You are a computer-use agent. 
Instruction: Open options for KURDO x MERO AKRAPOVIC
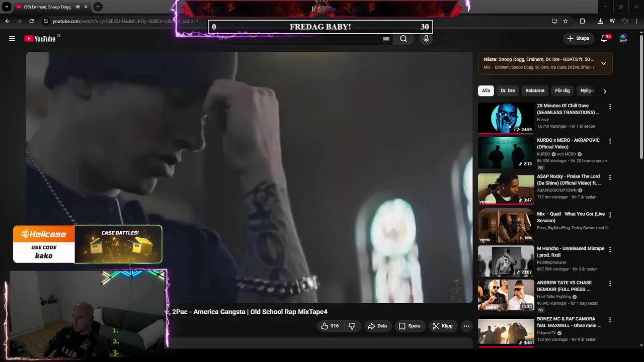click(x=610, y=141)
